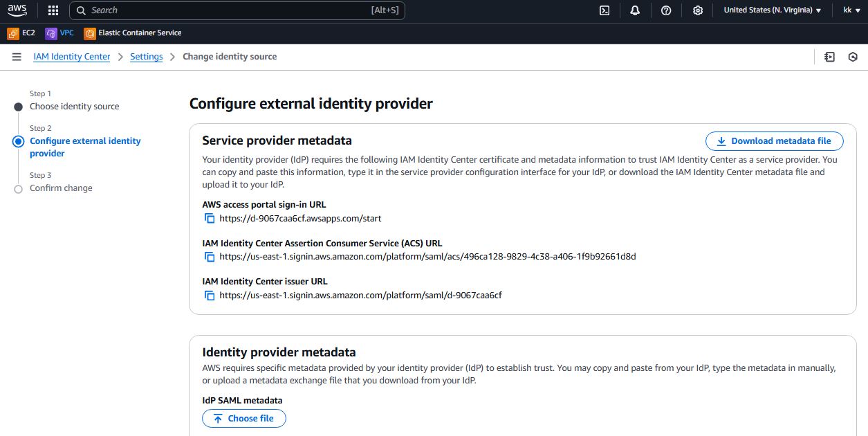
Task: Click the AWS logo home icon
Action: click(x=17, y=10)
